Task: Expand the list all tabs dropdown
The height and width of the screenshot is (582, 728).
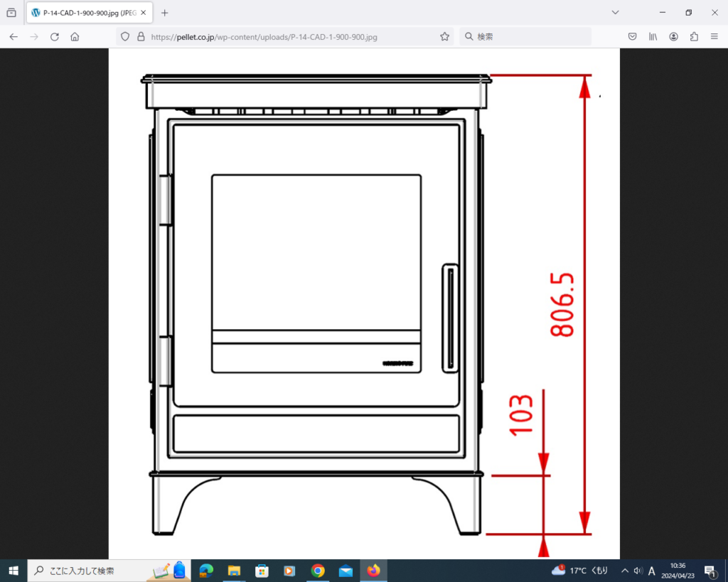Action: tap(615, 13)
